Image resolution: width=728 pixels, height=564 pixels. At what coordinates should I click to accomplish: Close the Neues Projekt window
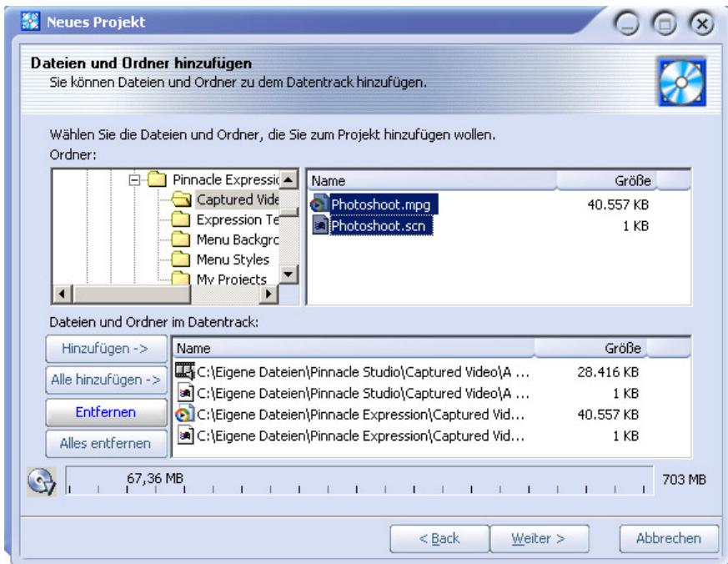click(x=702, y=23)
